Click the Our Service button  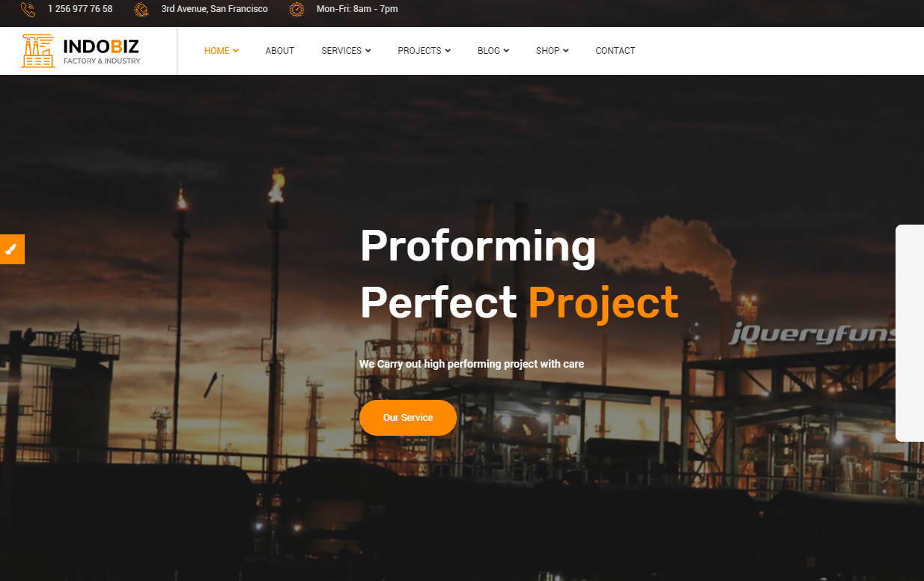click(408, 418)
